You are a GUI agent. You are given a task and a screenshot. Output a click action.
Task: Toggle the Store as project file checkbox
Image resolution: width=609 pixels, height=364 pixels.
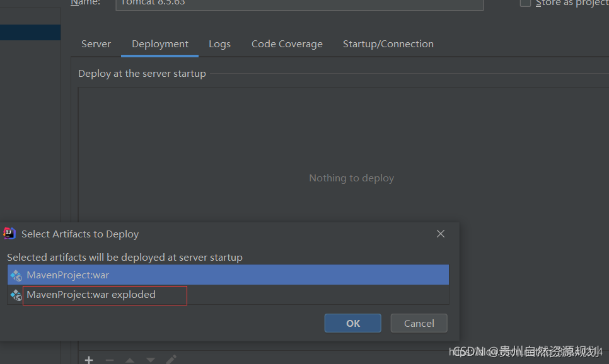[525, 3]
